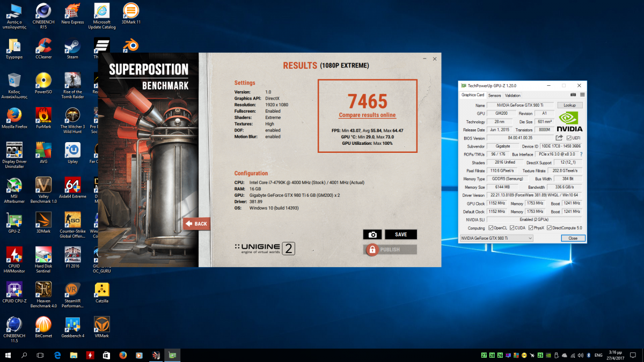
Task: Select the Graphics Card tab in GPU-Z
Action: [473, 95]
